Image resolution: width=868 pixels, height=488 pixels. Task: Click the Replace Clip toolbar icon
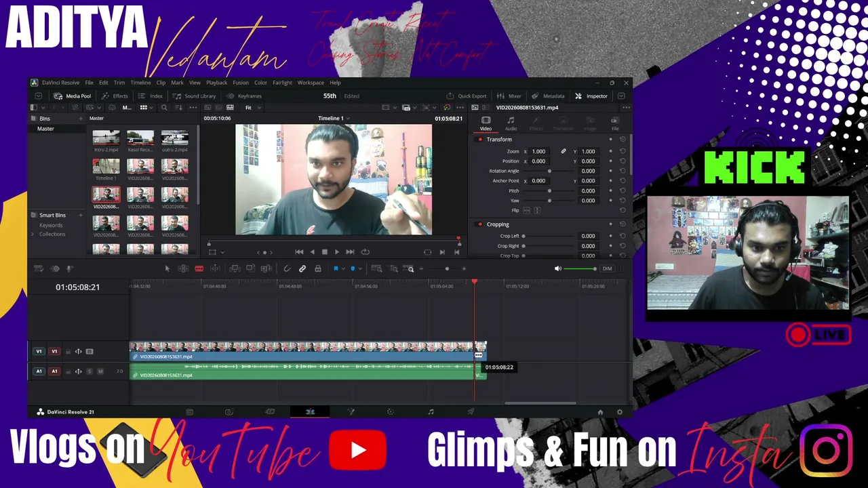tap(266, 269)
